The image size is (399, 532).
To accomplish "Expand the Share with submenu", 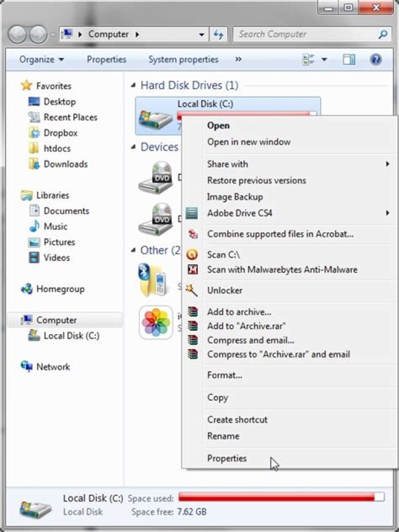I will pos(387,164).
